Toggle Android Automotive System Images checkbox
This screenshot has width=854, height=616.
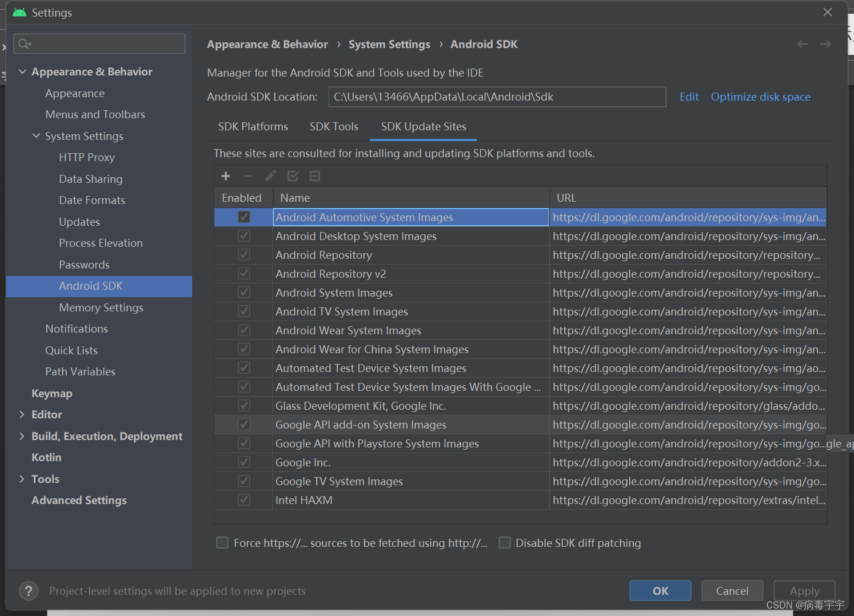coord(244,217)
